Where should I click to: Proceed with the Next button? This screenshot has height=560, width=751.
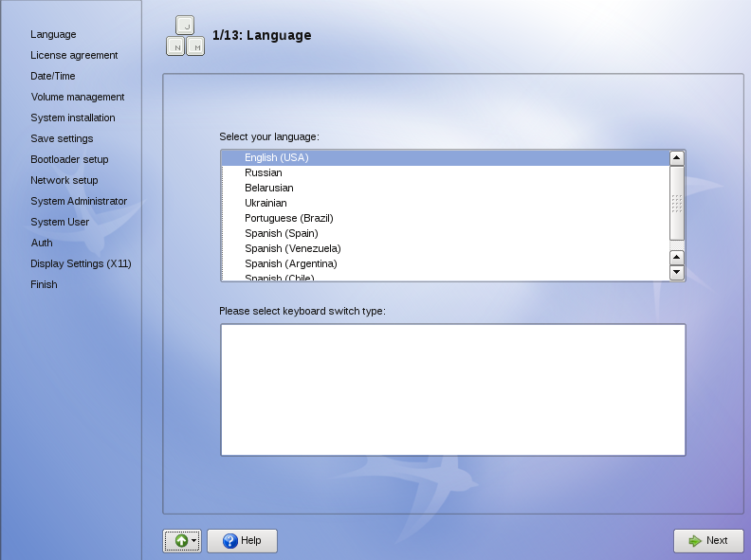tap(708, 540)
